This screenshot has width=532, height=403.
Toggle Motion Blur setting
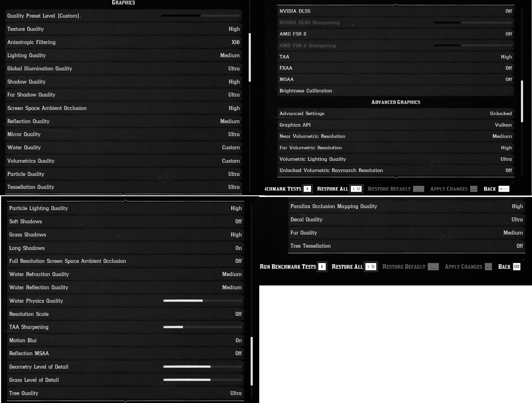click(126, 341)
